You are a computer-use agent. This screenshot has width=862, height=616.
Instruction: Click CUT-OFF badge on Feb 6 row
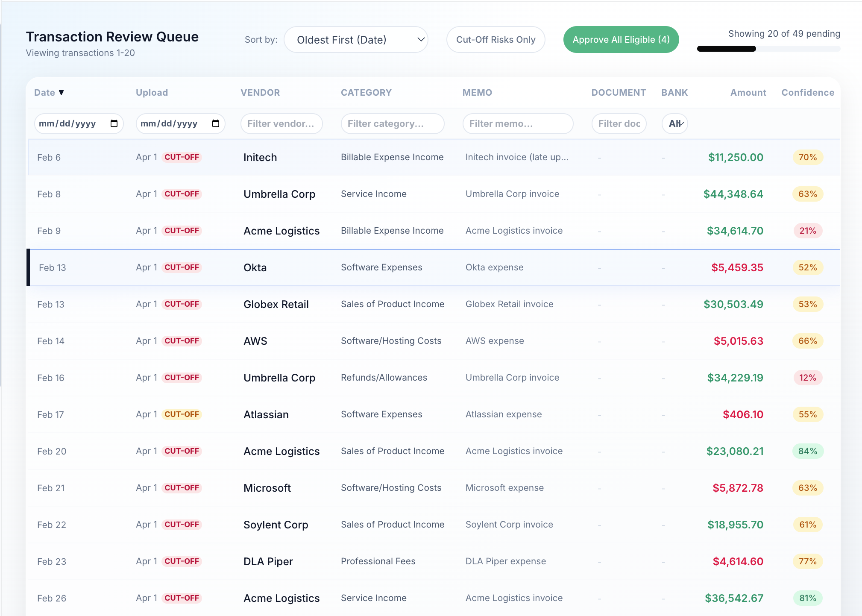(x=182, y=157)
